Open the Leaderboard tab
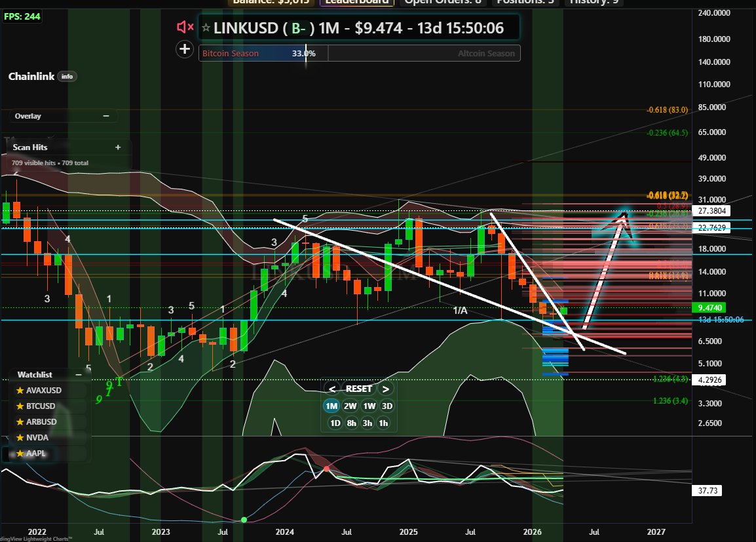Screen dimensions: 756x542 (356, 1)
